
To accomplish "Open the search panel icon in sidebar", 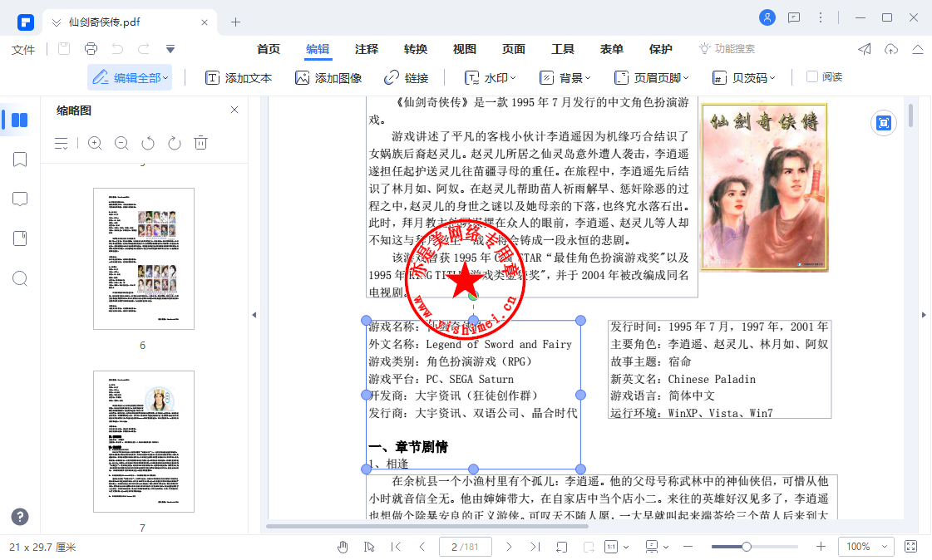I will pos(20,278).
